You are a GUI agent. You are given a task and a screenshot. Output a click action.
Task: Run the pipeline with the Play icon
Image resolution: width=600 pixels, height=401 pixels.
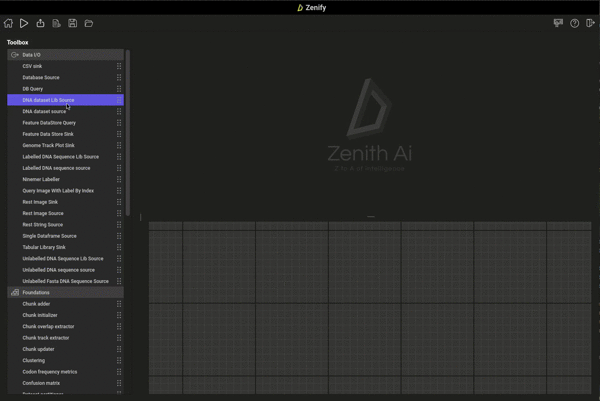point(24,23)
